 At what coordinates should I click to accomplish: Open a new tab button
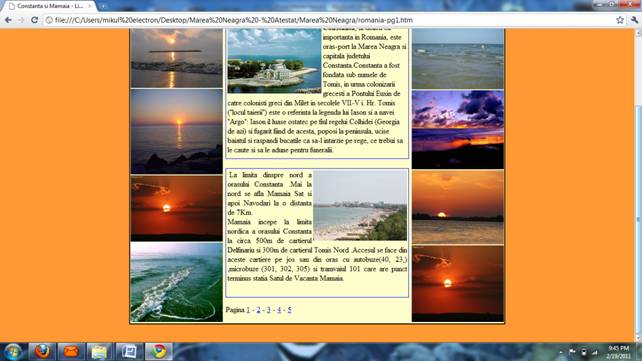pos(103,6)
